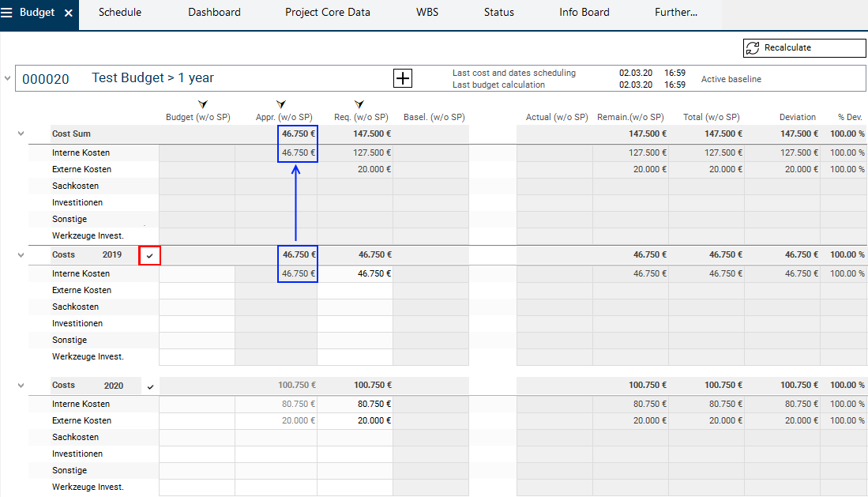Collapse the Costs 2019 section
This screenshot has width=868, height=497.
21,254
